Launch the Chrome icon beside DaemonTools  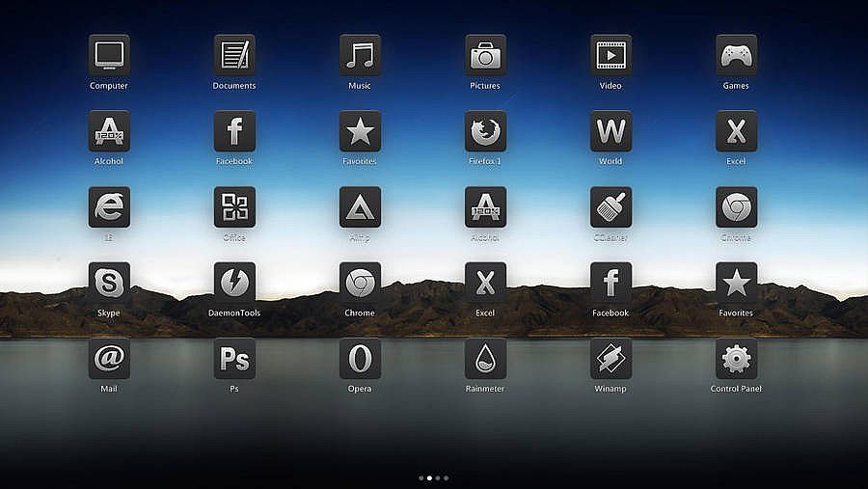point(360,283)
